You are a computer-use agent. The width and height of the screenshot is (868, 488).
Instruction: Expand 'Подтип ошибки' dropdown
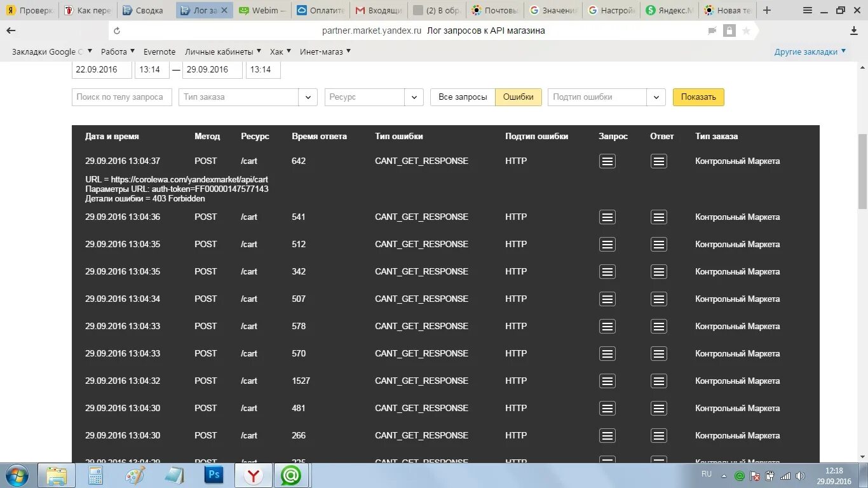coord(656,97)
